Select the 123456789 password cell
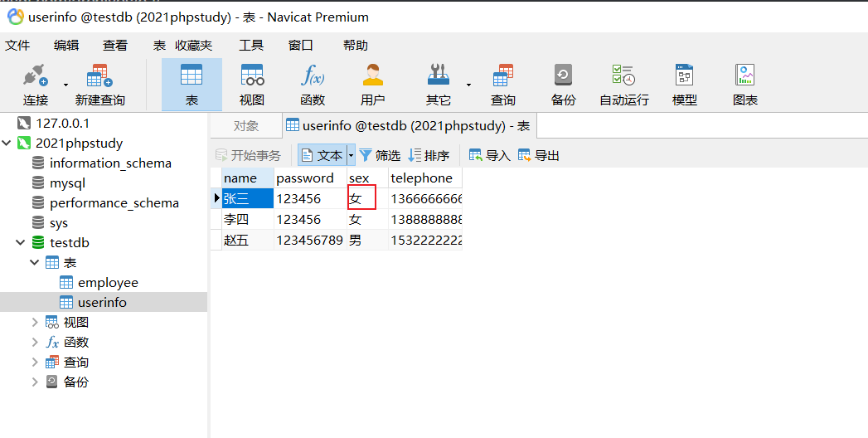 click(x=311, y=241)
